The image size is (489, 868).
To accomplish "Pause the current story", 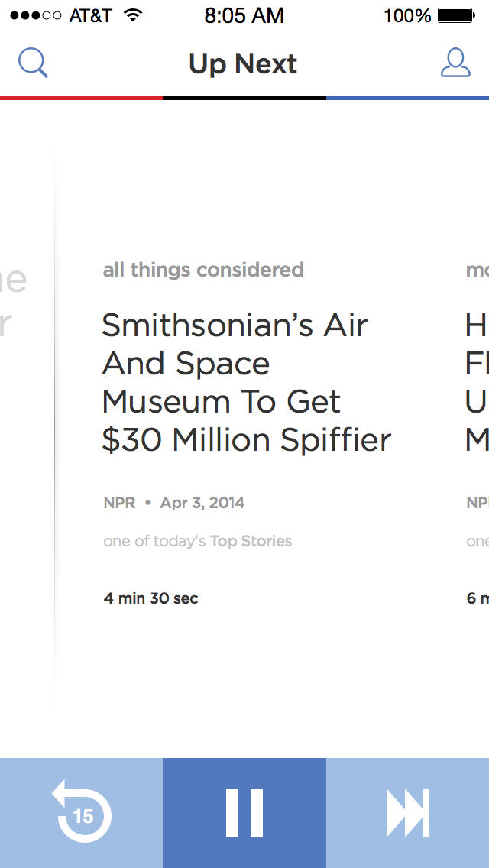I will pos(244,813).
